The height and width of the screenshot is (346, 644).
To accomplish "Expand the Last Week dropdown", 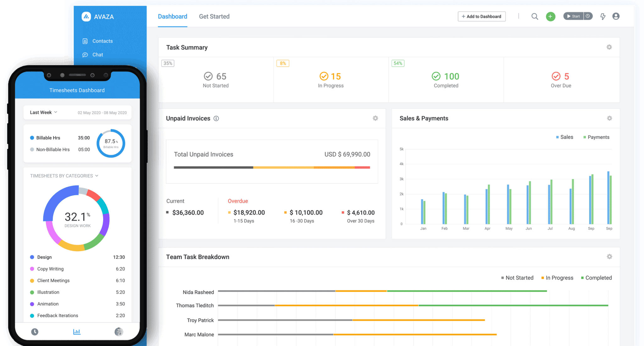I will coord(43,112).
